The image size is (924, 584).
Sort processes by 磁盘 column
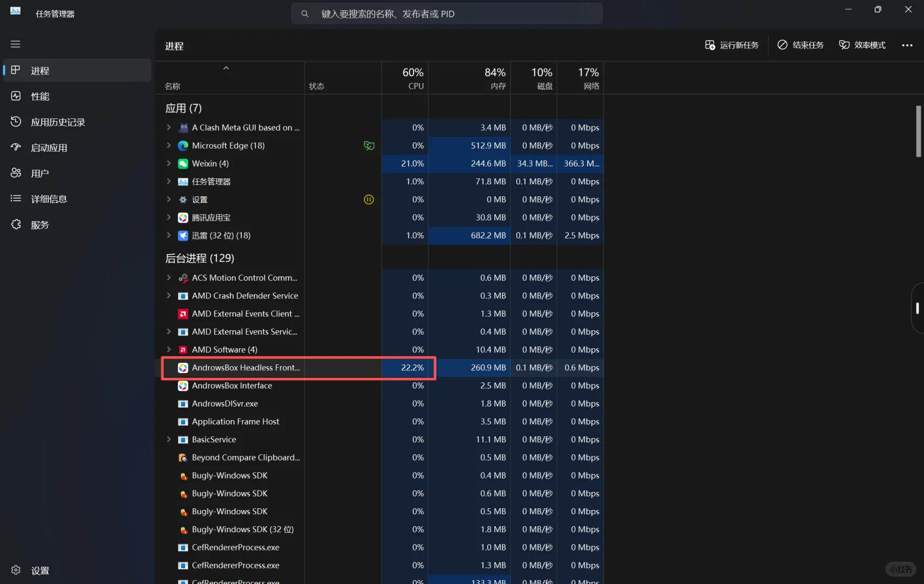[534, 78]
